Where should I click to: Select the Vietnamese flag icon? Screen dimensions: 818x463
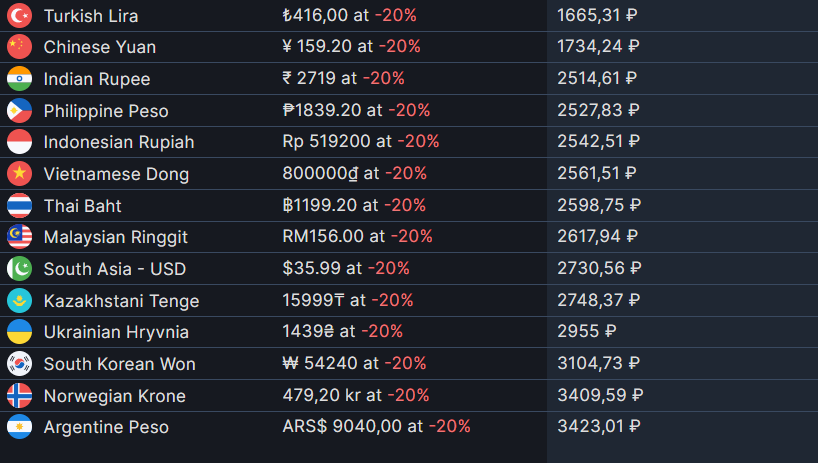[x=19, y=174]
